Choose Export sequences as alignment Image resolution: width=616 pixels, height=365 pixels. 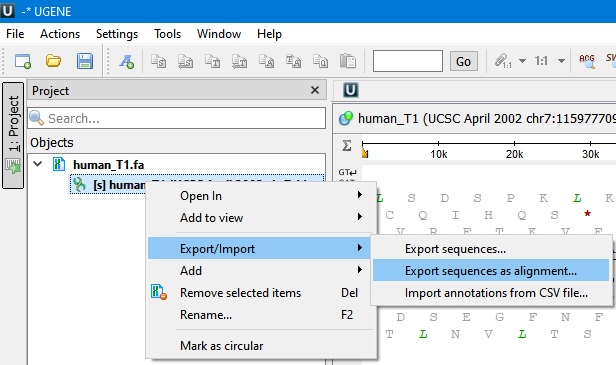tap(491, 271)
